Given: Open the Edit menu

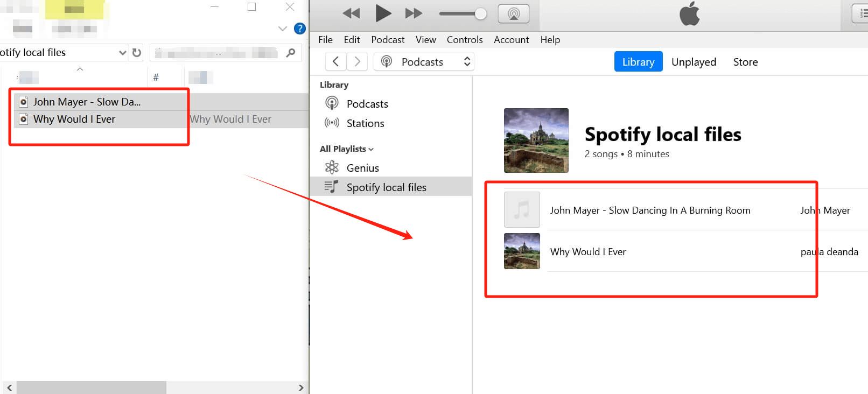Looking at the screenshot, I should click(x=352, y=40).
